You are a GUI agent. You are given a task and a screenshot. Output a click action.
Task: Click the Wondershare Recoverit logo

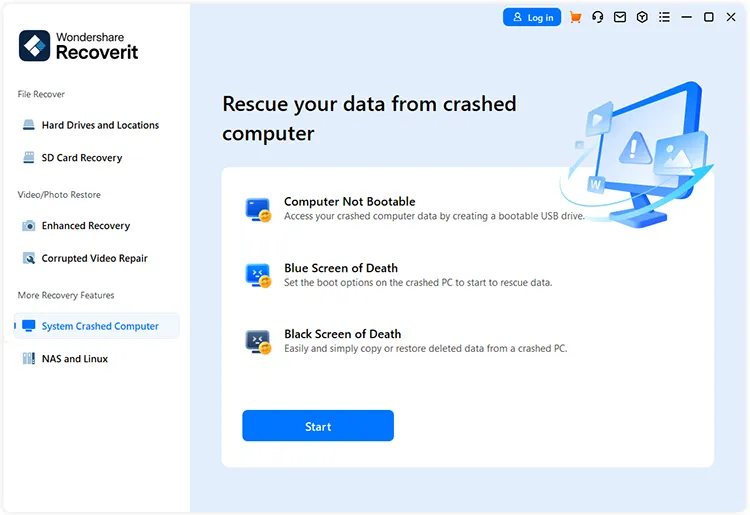tap(78, 46)
